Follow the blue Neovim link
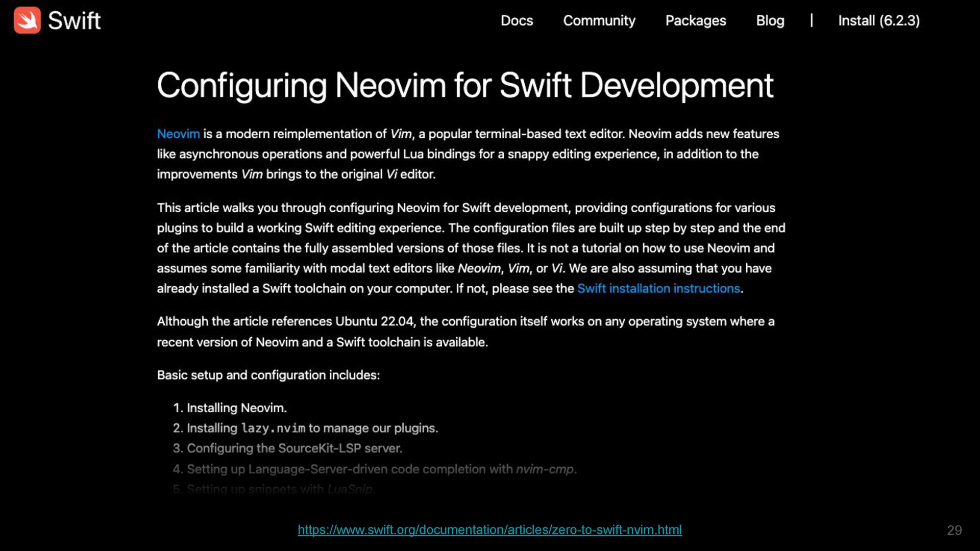The image size is (980, 551). point(178,134)
